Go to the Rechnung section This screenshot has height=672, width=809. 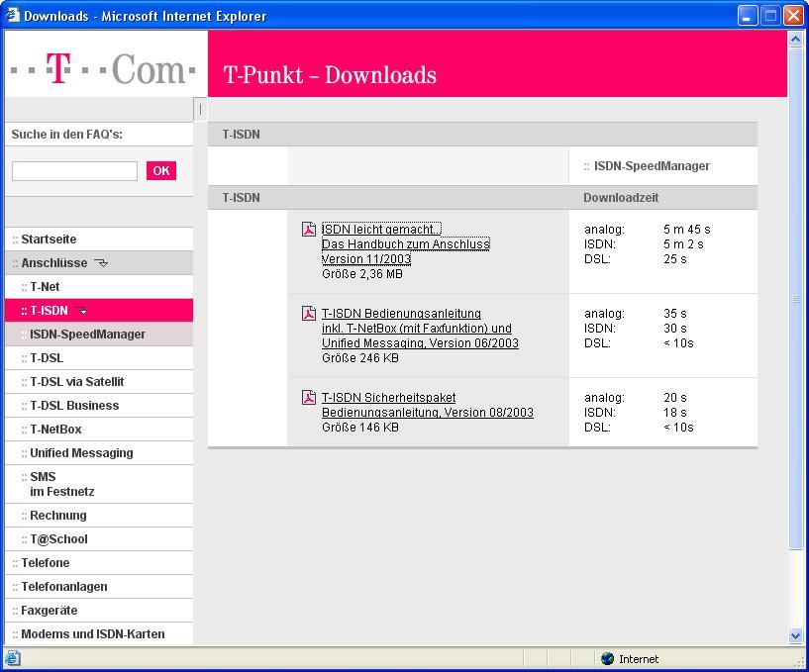pos(99,516)
